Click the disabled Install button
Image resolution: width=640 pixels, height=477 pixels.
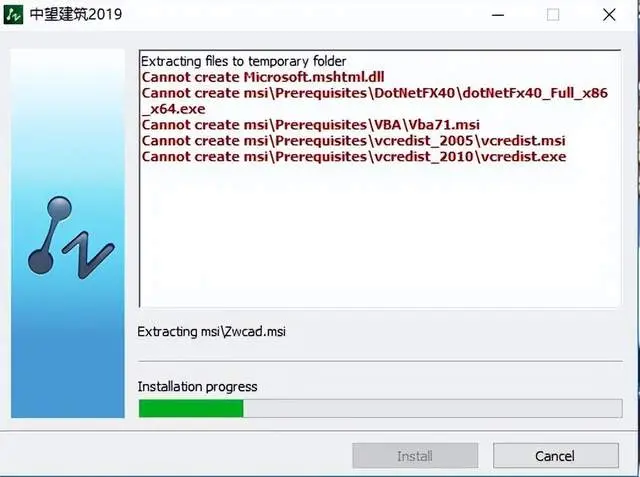coord(415,455)
